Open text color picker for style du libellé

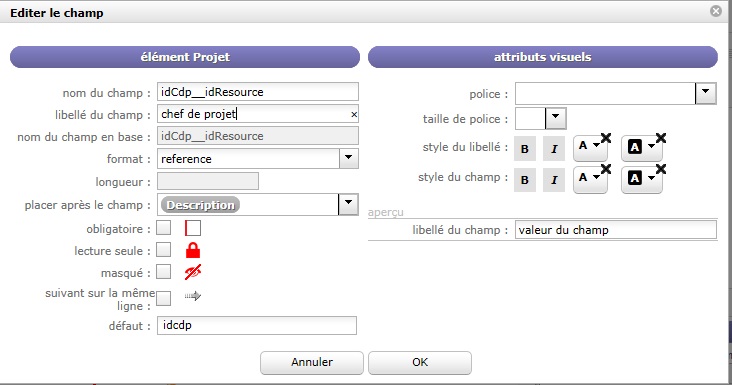pyautogui.click(x=589, y=147)
